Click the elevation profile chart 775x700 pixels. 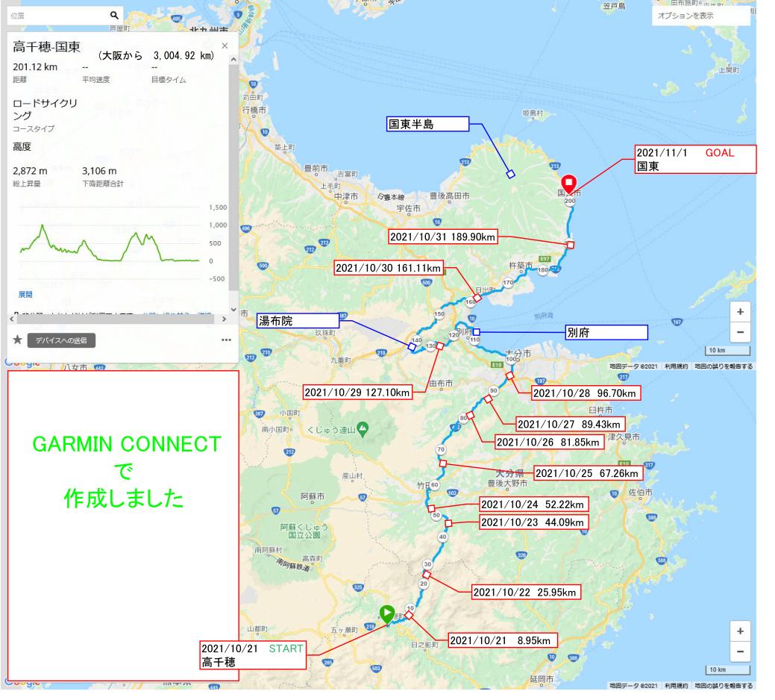(x=109, y=243)
